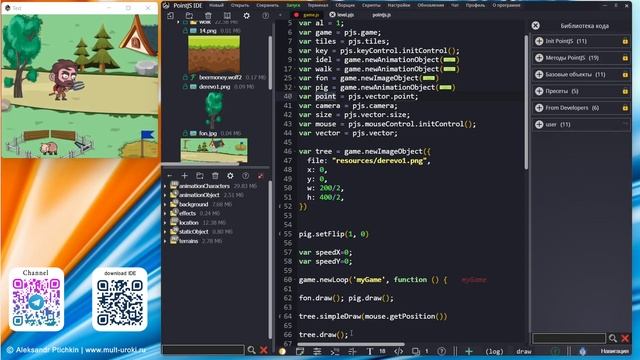
Task: Select the location folder
Action: click(189, 222)
